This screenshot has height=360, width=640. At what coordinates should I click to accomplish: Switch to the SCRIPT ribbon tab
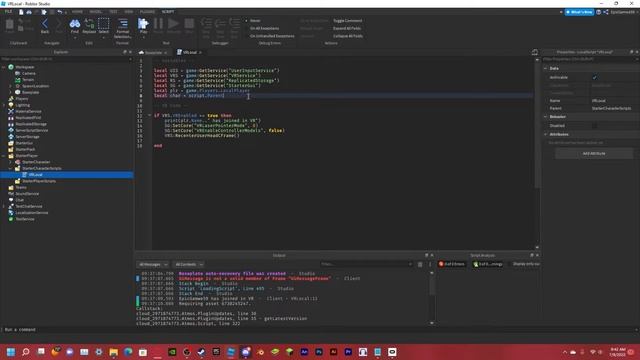(168, 12)
